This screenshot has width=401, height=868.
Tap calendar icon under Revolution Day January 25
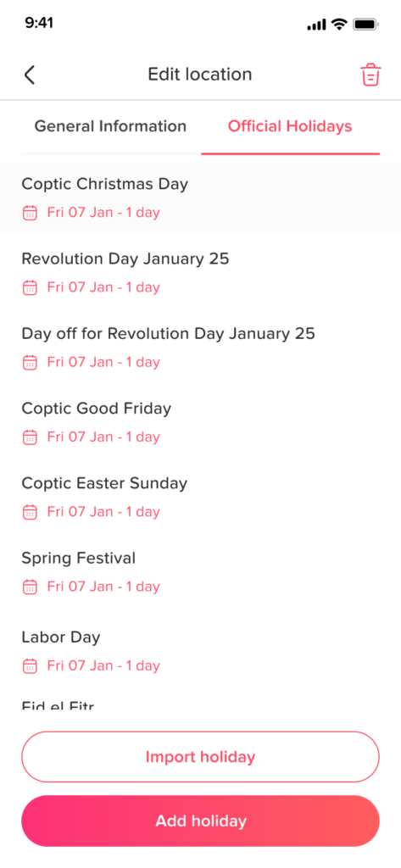pyautogui.click(x=30, y=288)
